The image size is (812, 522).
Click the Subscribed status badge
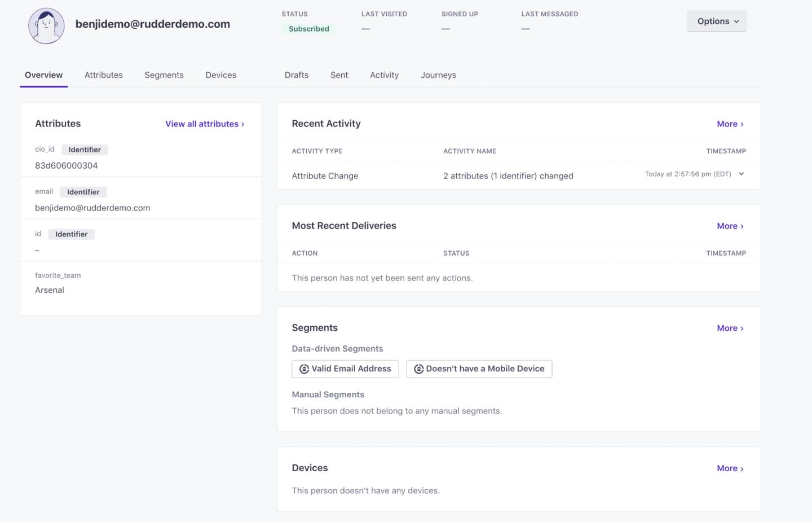tap(308, 29)
